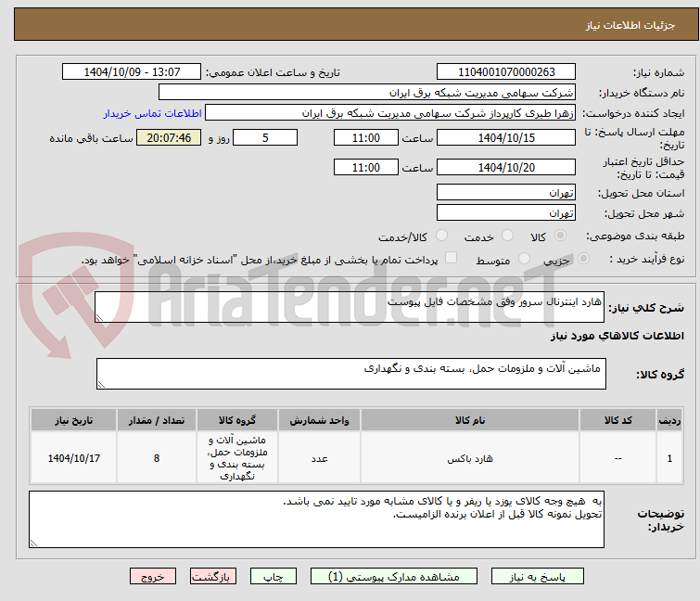Click the goods group cell in row 1
The width and height of the screenshot is (700, 601).
click(237, 458)
